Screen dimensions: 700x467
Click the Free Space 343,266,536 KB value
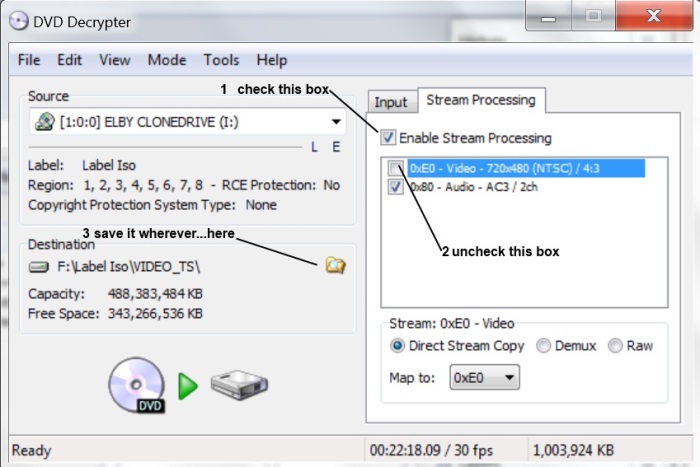coord(155,313)
